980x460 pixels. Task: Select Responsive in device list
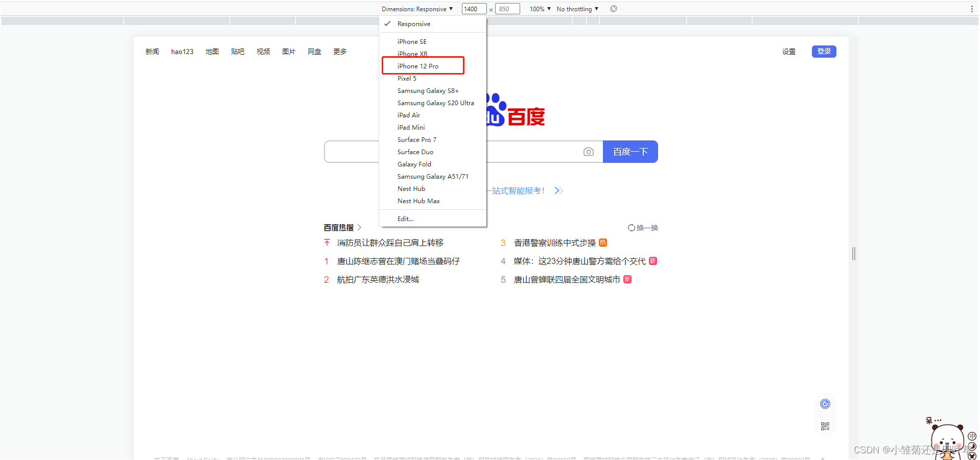pyautogui.click(x=433, y=24)
